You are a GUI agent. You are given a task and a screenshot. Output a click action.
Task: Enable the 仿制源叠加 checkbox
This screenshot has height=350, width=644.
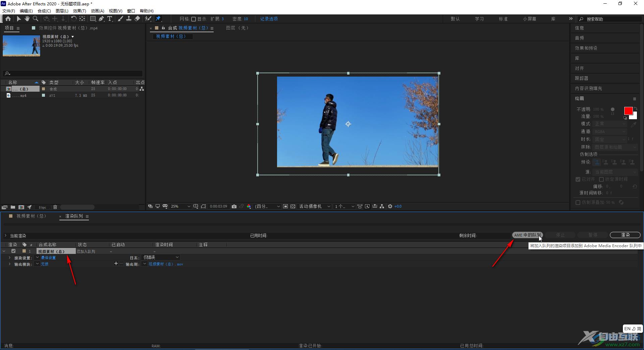(578, 203)
